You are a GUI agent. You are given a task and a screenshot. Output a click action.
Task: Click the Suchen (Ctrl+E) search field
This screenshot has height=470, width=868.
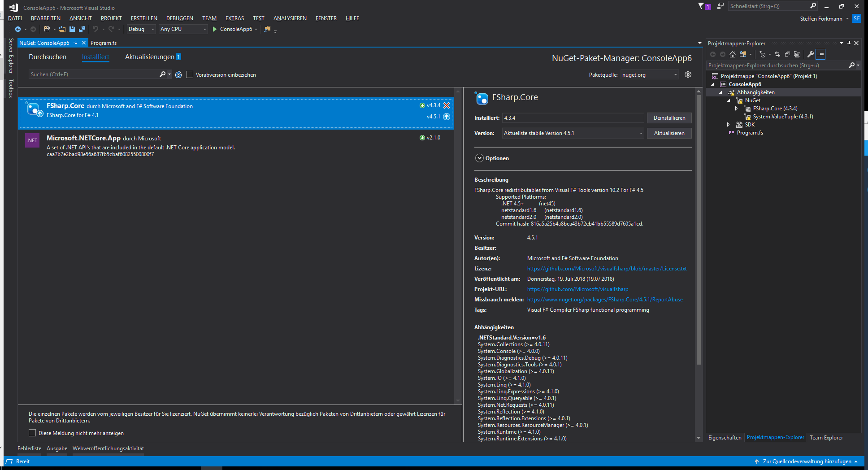pos(94,74)
